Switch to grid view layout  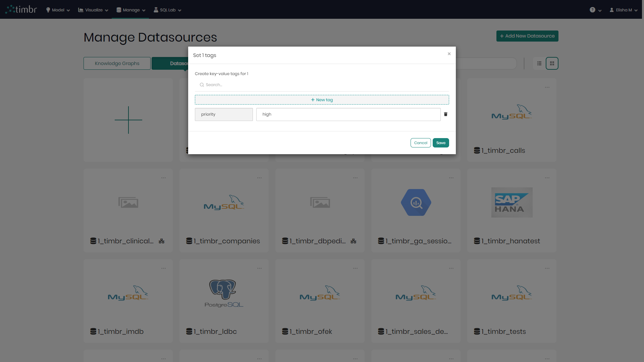(x=552, y=63)
